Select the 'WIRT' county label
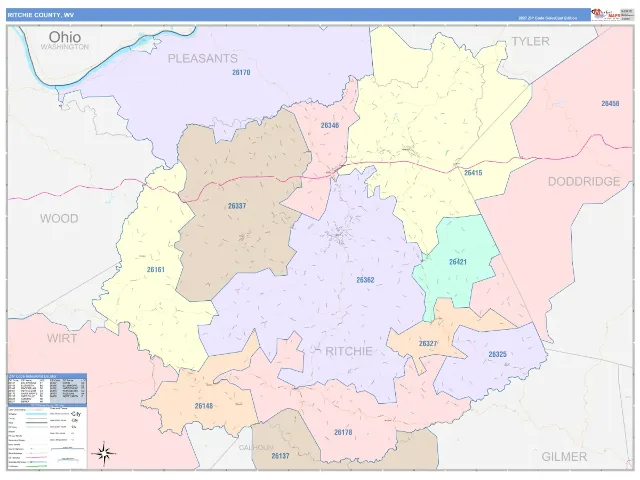Viewport: 640px width, 480px height. [x=62, y=338]
